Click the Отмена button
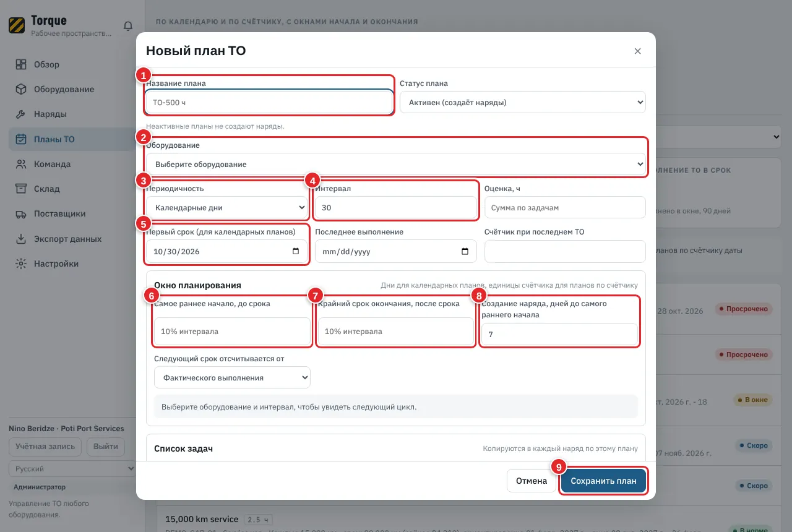Image resolution: width=792 pixels, height=532 pixels. [532, 481]
